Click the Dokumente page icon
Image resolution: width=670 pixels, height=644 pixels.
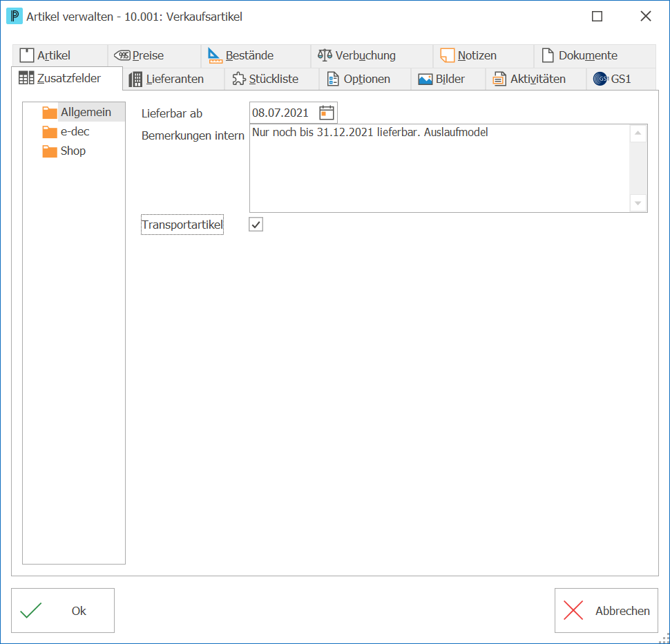click(x=547, y=55)
